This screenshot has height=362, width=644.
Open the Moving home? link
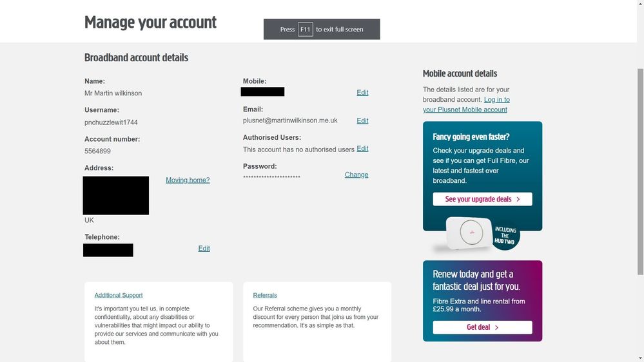[188, 180]
